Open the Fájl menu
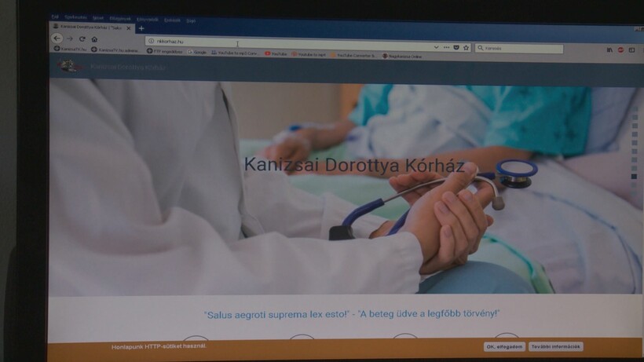 tap(55, 16)
